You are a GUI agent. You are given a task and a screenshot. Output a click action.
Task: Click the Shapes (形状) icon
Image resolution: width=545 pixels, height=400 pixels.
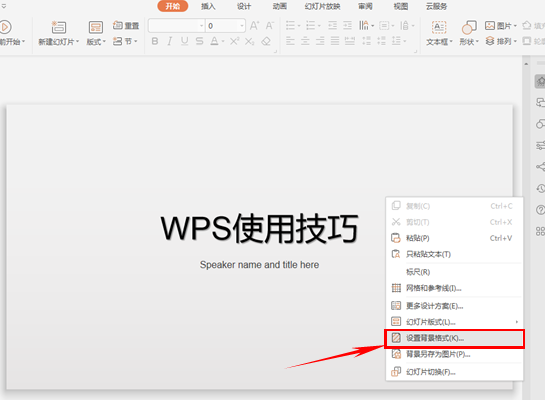click(469, 27)
